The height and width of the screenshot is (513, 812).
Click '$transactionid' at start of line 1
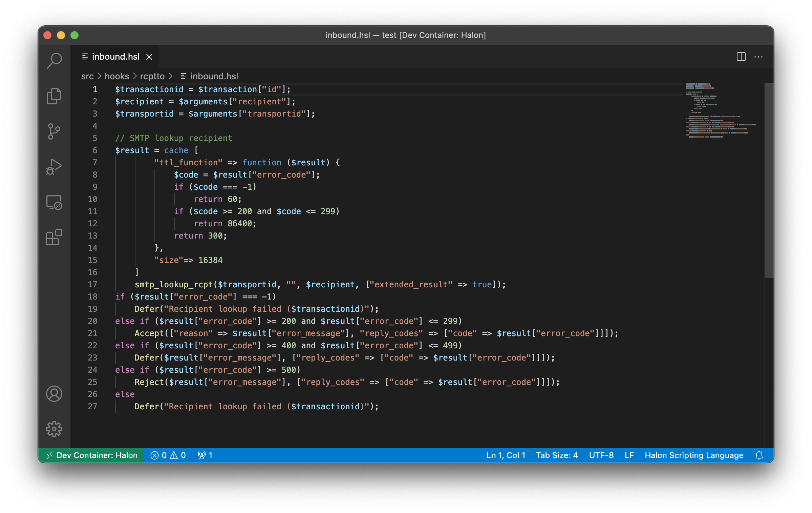149,89
